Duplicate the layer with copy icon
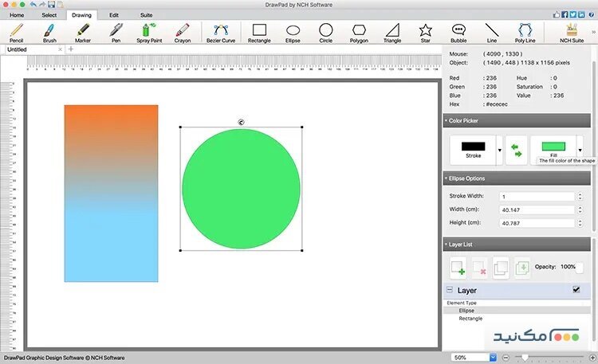The width and height of the screenshot is (598, 364). (x=501, y=267)
